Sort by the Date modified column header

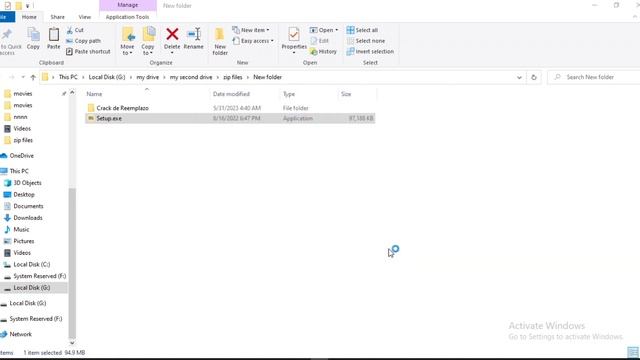coord(231,94)
